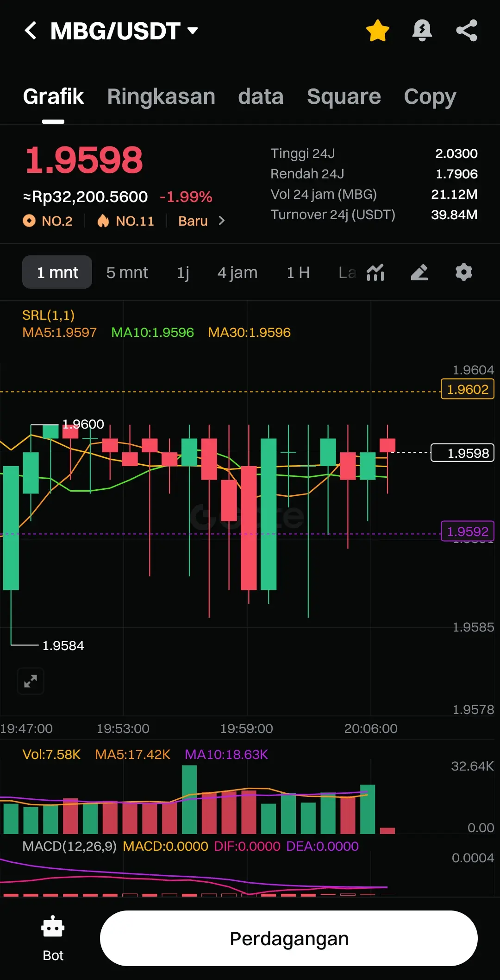Tap the NO.2 ranking badge

point(48,221)
